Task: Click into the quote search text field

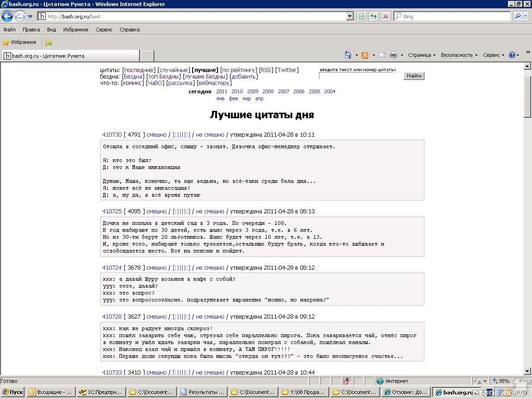Action: tap(360, 76)
